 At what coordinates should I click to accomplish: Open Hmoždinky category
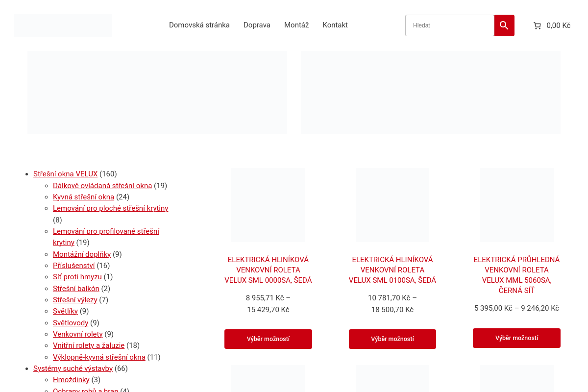[x=71, y=380]
